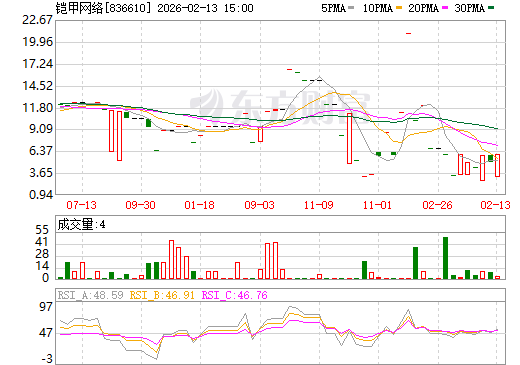
Task: Select the 02-13 date marker
Action: 495,205
